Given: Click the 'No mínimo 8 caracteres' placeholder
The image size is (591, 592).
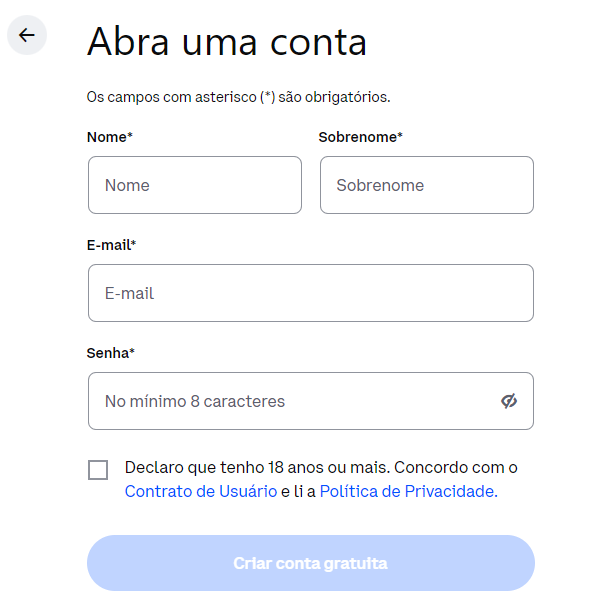Looking at the screenshot, I should [195, 401].
